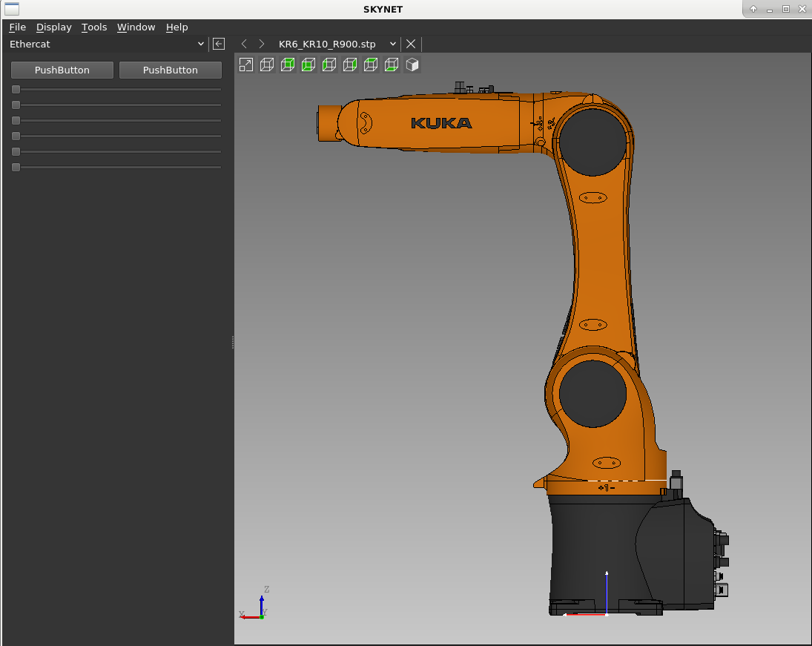Viewport: 812px width, 646px height.
Task: Open the Tools menu
Action: 94,27
